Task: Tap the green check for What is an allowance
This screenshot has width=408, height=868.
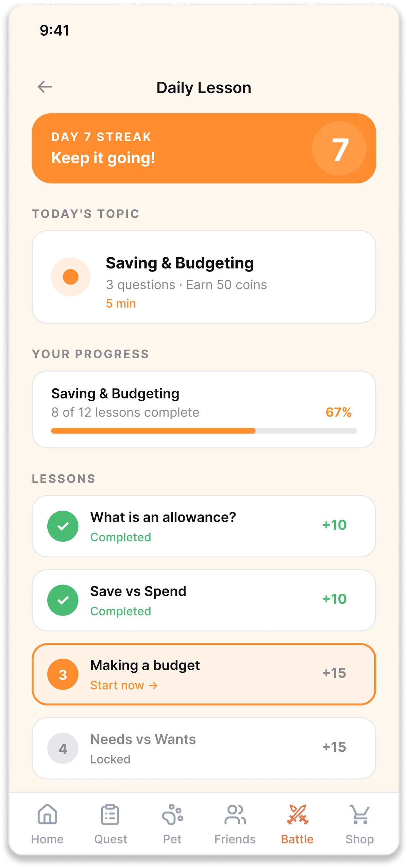Action: (63, 526)
